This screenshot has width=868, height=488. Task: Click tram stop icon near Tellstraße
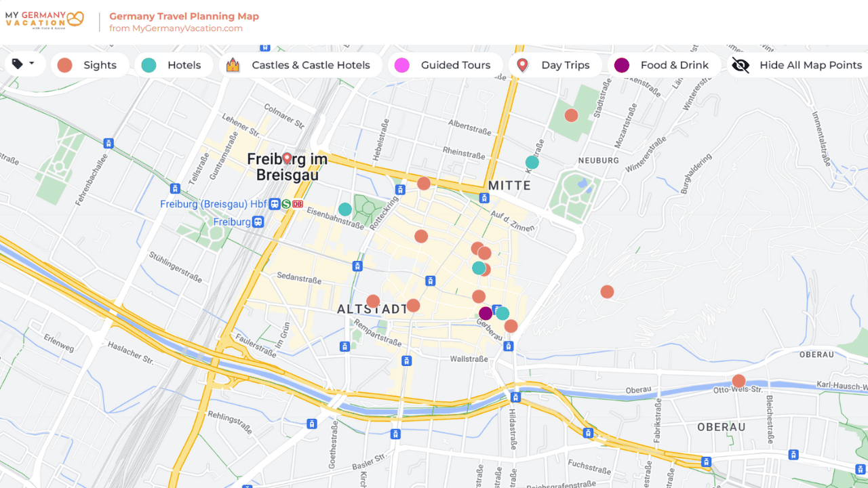point(175,188)
